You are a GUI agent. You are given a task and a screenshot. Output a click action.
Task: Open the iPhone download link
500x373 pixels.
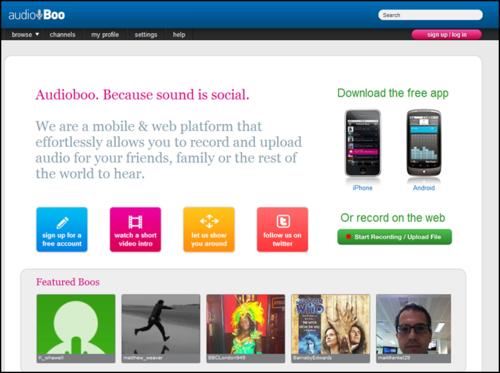pyautogui.click(x=362, y=188)
